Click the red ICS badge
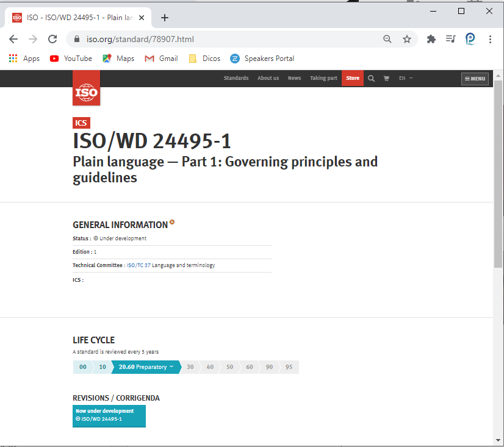 81,123
